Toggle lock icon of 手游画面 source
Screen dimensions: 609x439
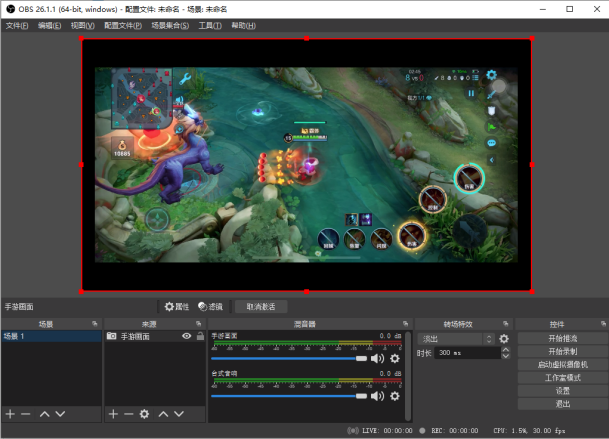(x=200, y=336)
